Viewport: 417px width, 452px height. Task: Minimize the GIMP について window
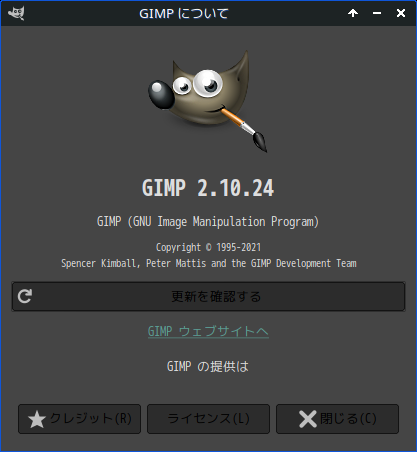[x=377, y=13]
